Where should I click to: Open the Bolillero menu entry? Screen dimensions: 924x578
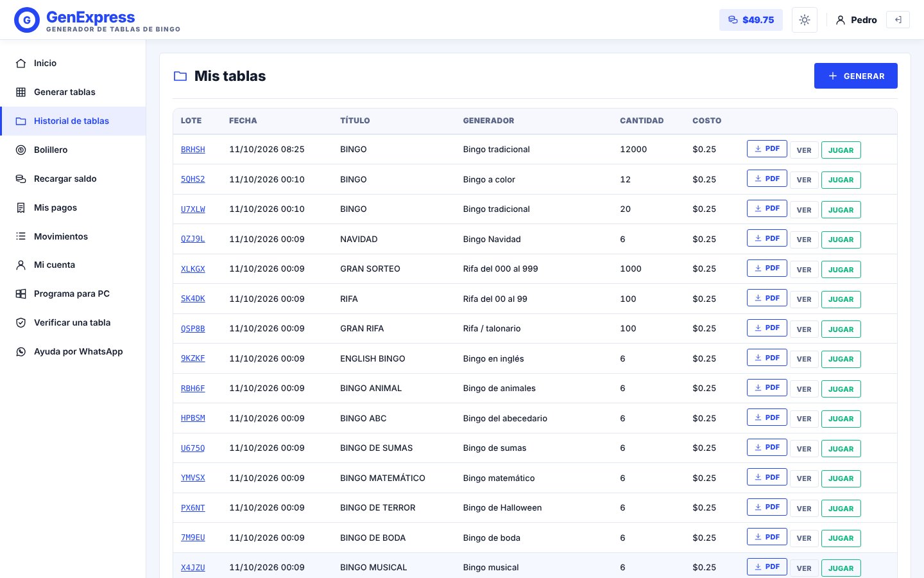73,150
